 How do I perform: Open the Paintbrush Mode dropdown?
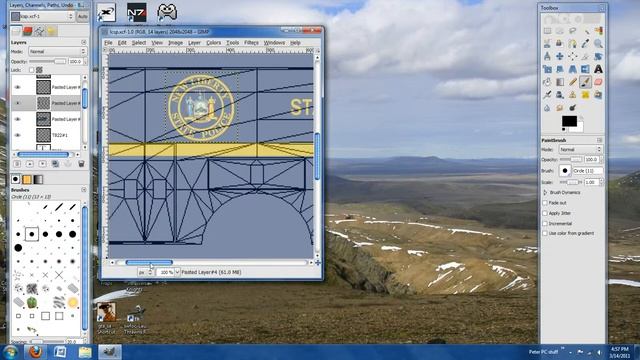pos(580,149)
